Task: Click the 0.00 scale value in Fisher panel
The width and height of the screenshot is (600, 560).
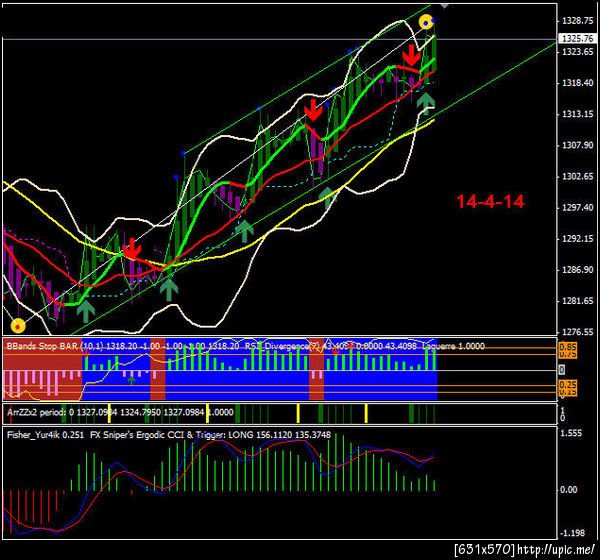Action: 569,490
